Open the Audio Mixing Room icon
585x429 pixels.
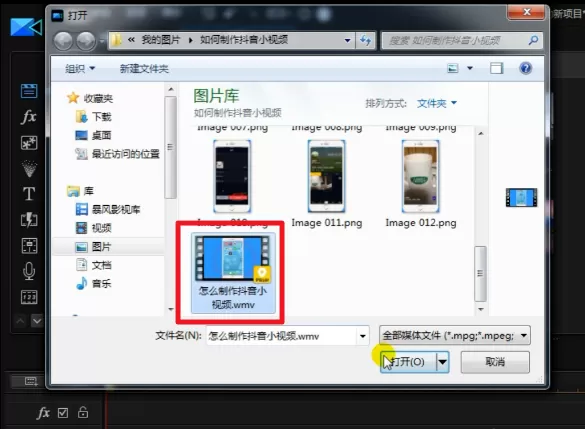point(29,246)
